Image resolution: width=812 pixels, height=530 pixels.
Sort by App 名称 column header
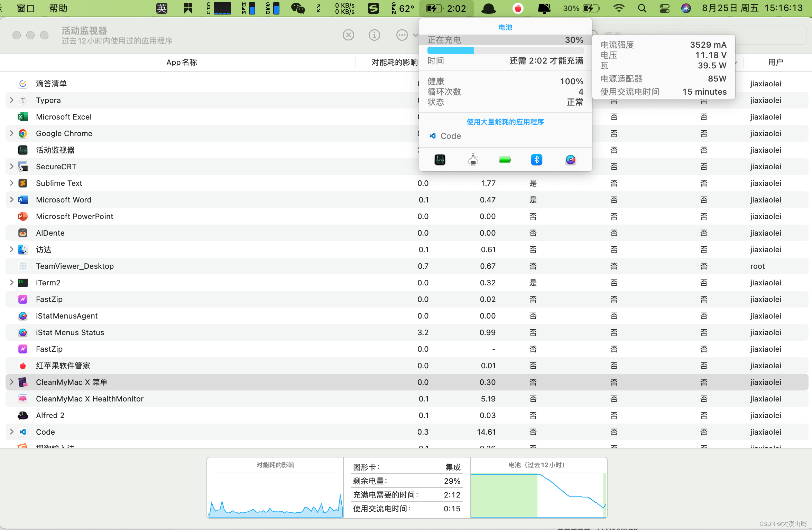(x=182, y=63)
